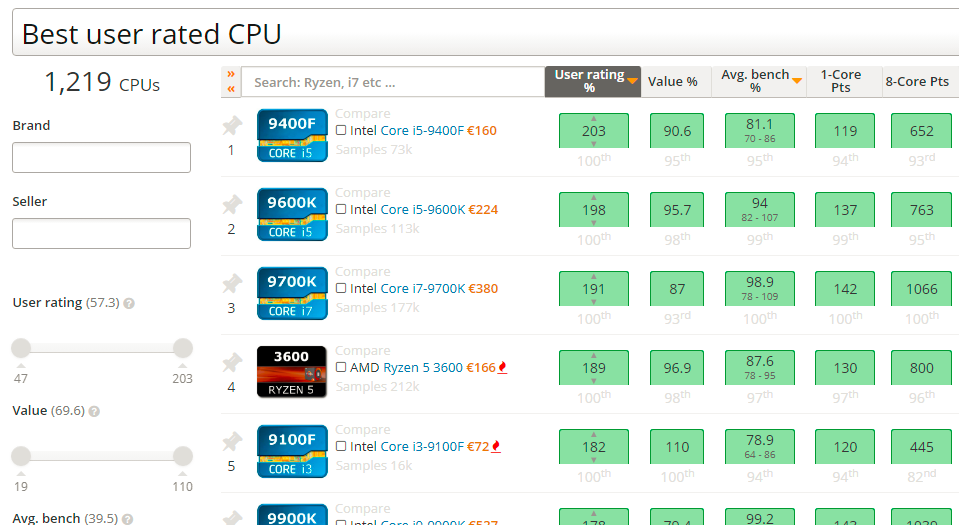Open the €160 price link
The width and height of the screenshot is (959, 525).
click(x=482, y=130)
